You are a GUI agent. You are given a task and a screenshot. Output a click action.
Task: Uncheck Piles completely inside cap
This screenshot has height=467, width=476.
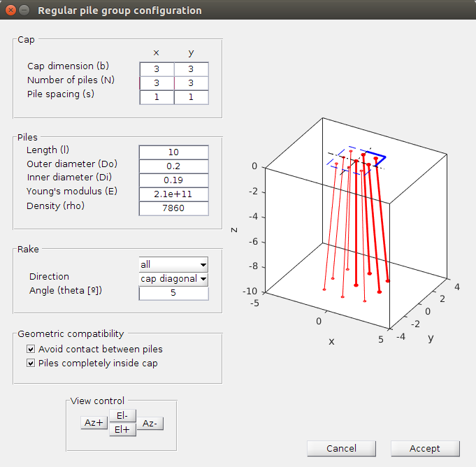pyautogui.click(x=31, y=363)
